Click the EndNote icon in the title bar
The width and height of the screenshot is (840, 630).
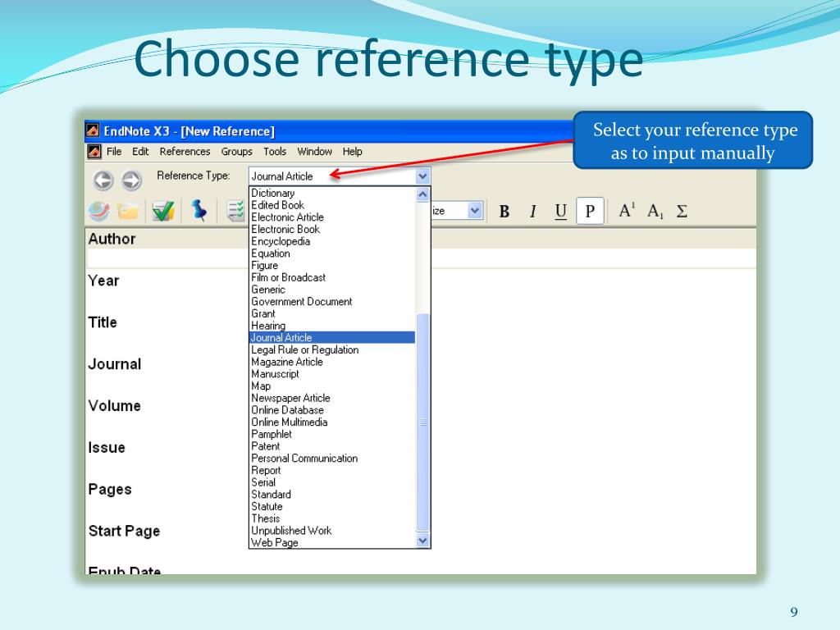pos(93,130)
